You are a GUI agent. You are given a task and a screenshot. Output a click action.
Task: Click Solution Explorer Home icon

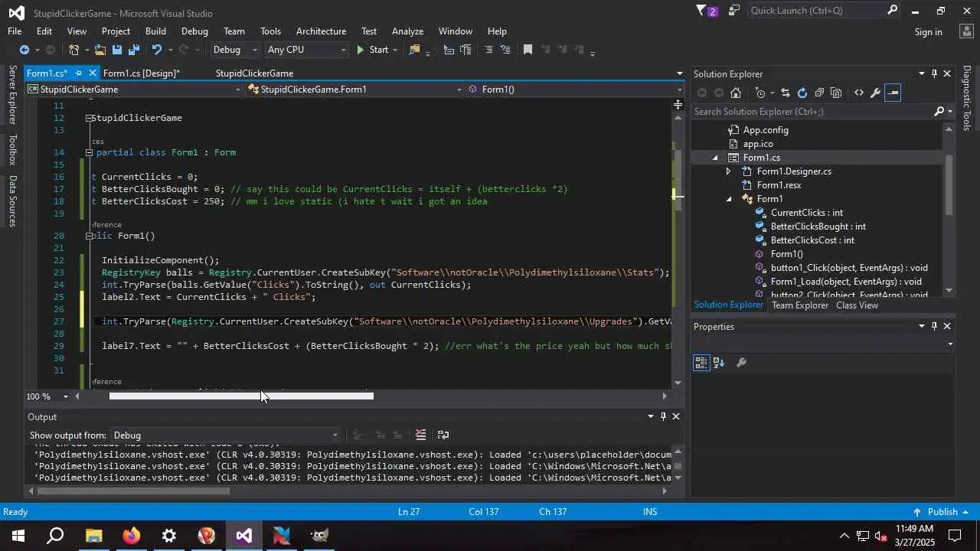[x=736, y=93]
